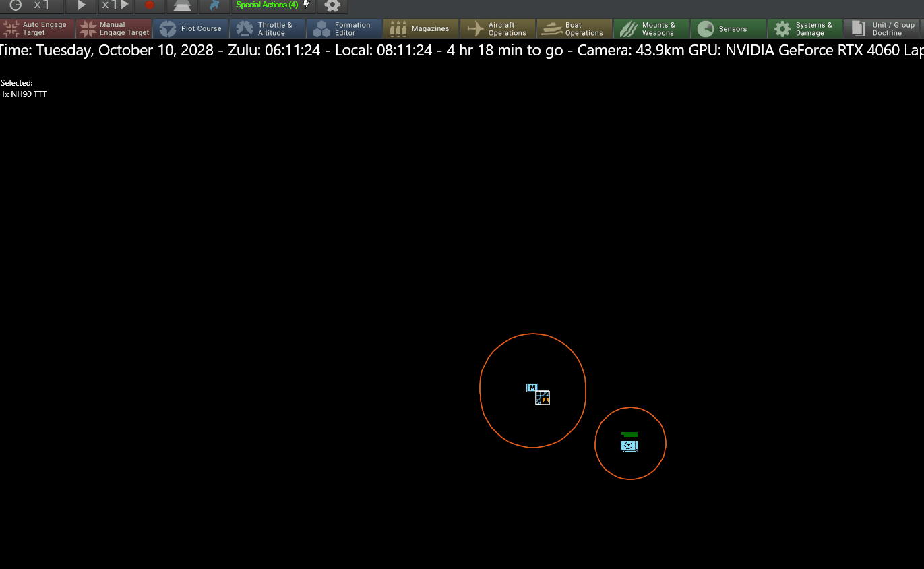Open Throttle & Altitude

(x=268, y=28)
